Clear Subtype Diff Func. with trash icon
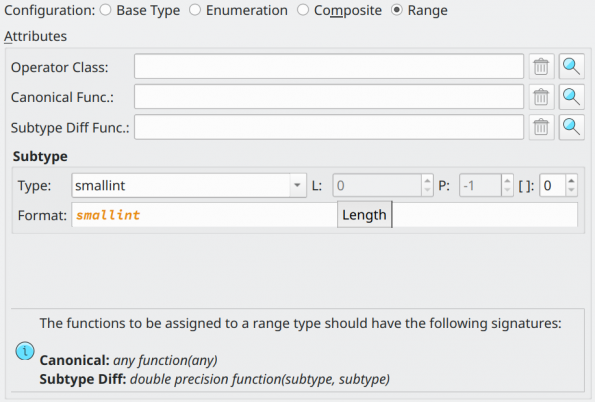This screenshot has width=595, height=402. click(541, 127)
